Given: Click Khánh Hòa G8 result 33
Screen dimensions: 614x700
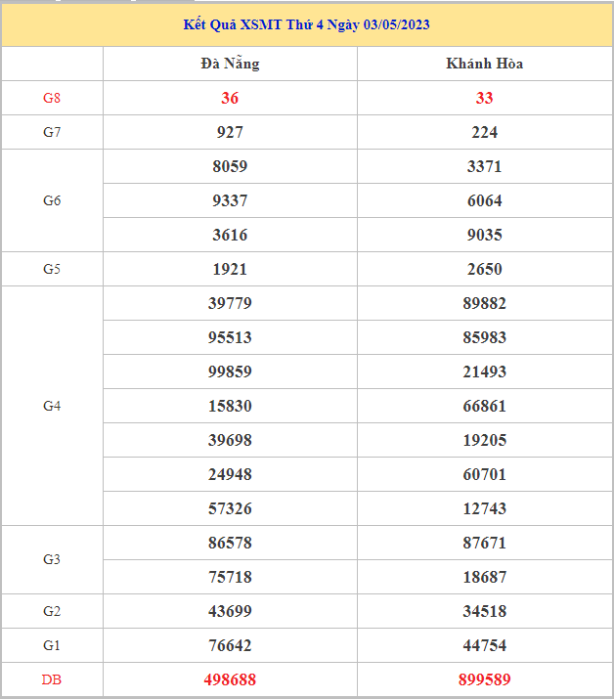Looking at the screenshot, I should [484, 98].
